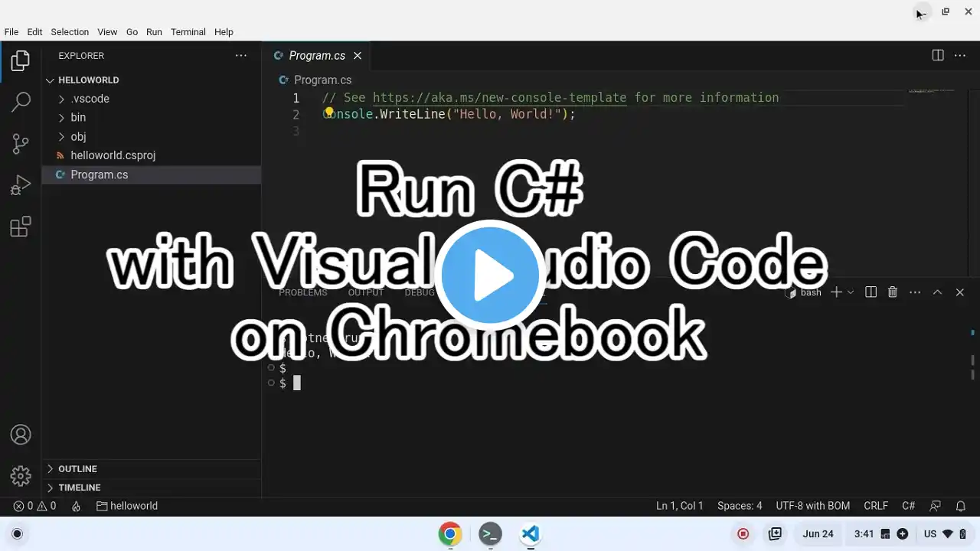This screenshot has height=551, width=980.
Task: Open the ChromeOS launcher
Action: coord(18,534)
